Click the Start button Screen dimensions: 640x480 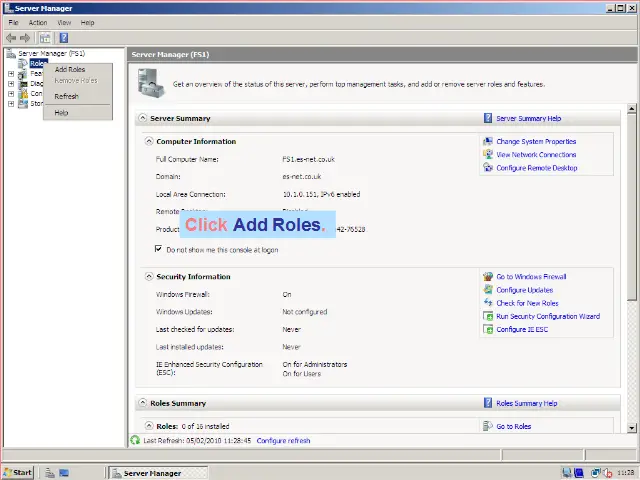(x=17, y=473)
